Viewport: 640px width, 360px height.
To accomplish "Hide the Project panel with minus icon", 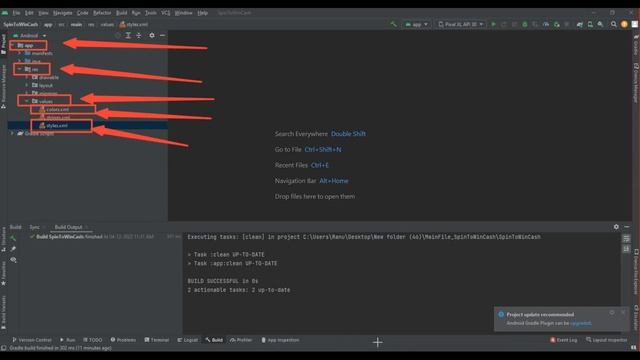I will click(x=162, y=36).
